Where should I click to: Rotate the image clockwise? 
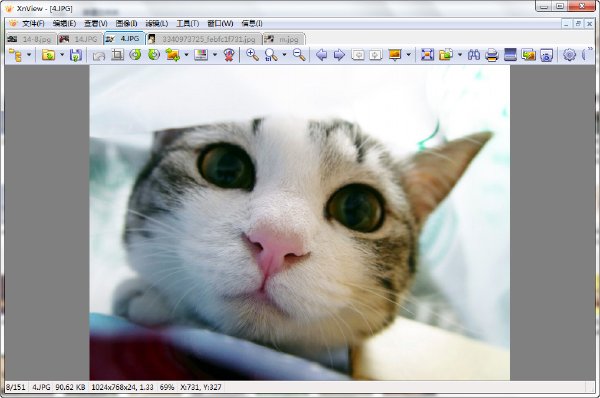[154, 55]
